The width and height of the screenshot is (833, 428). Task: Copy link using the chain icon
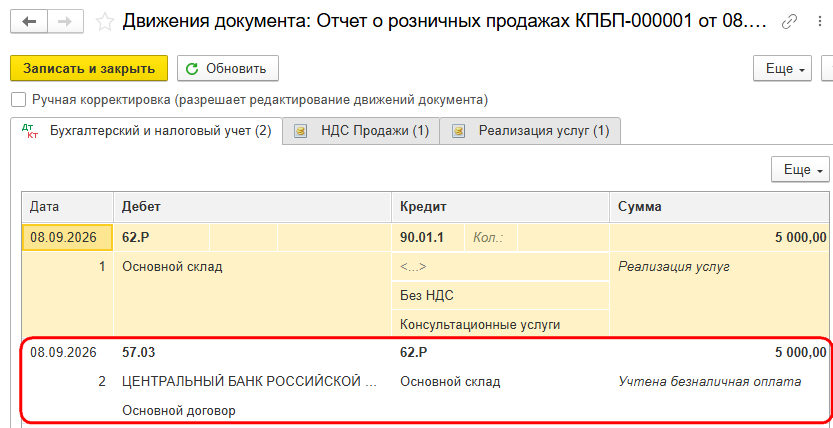pos(789,22)
